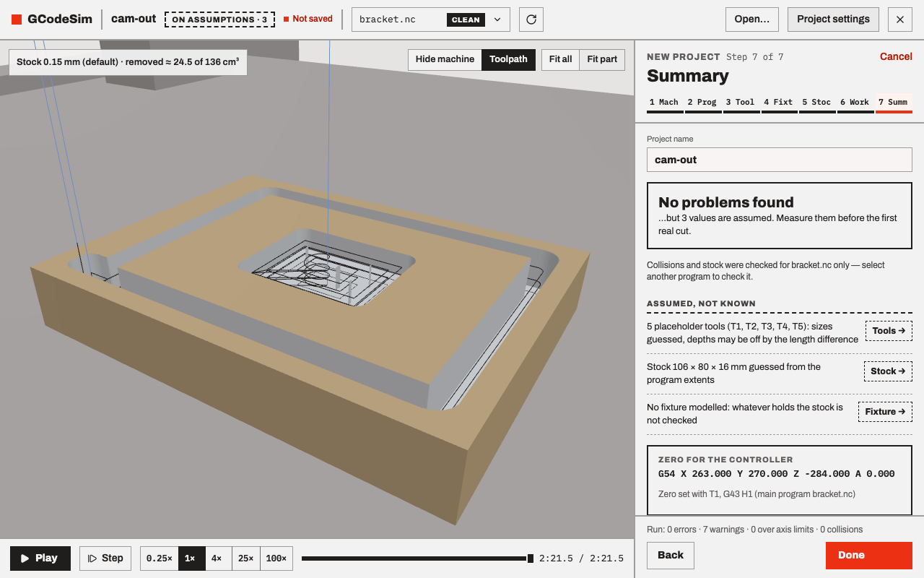
Task: Click the No problems found heading
Action: pos(726,202)
